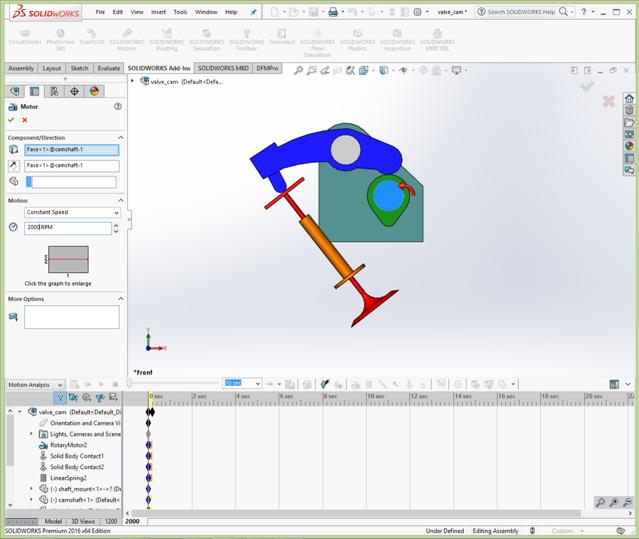This screenshot has height=539, width=639.
Task: Cancel the Motor PropertyManager with red X
Action: (x=24, y=120)
